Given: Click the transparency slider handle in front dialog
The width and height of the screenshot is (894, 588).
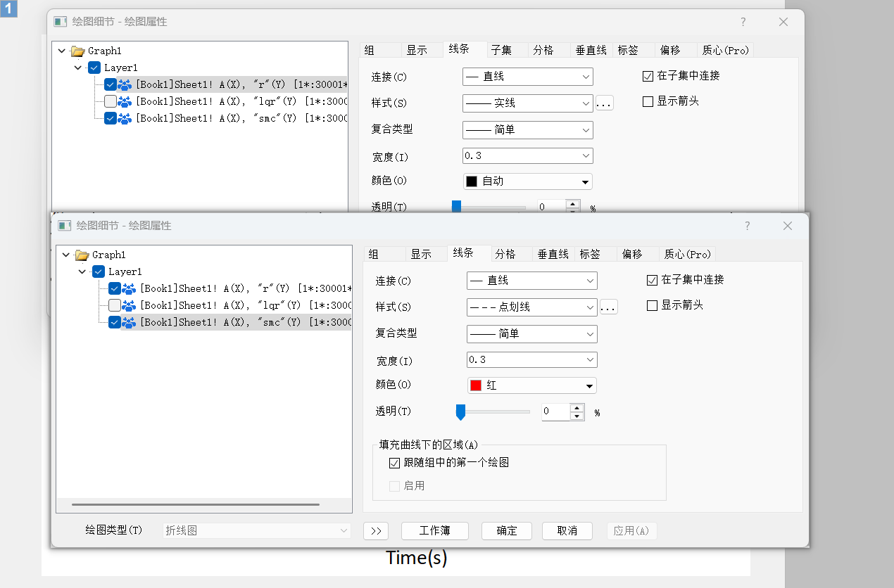Looking at the screenshot, I should click(460, 412).
